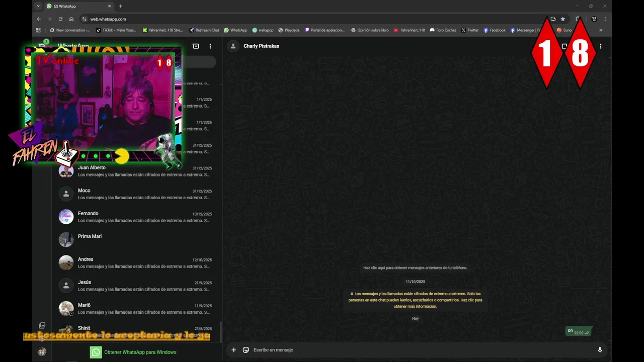Image resolution: width=644 pixels, height=362 pixels.
Task: Click Jesús's default avatar icon
Action: 66,286
